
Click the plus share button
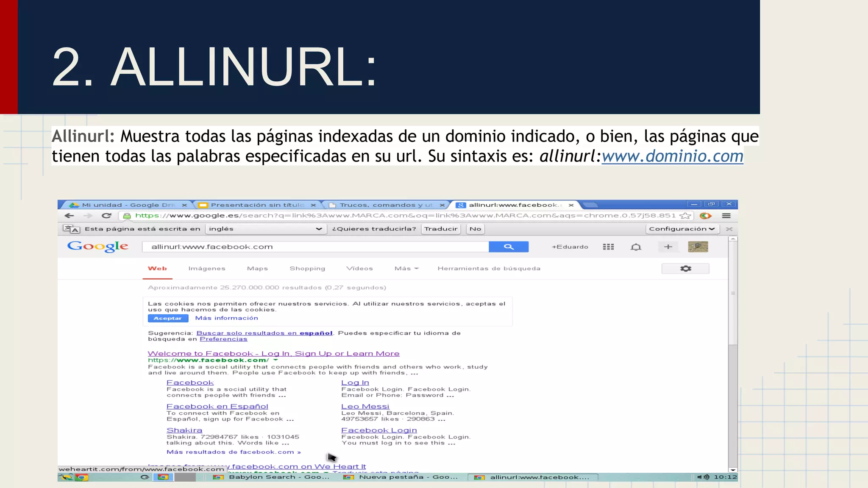(x=668, y=247)
